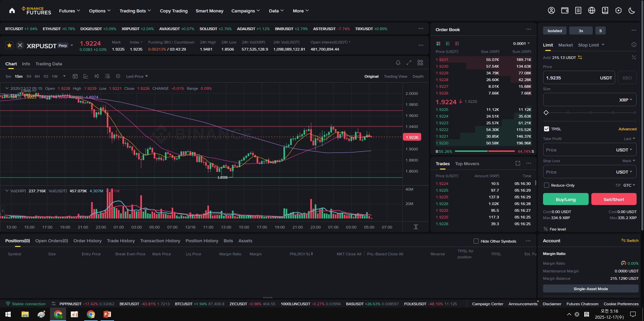
Task: Open the GTC time-in-force dropdown
Action: point(629,185)
